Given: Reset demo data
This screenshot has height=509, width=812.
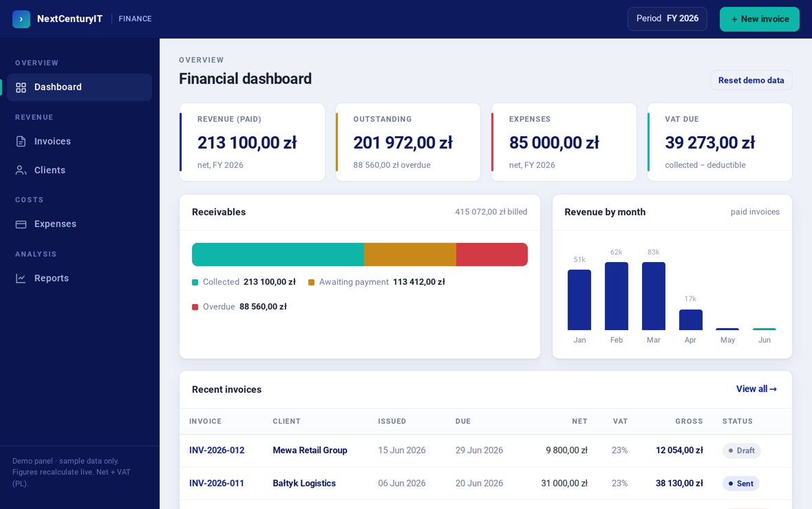Looking at the screenshot, I should point(751,80).
